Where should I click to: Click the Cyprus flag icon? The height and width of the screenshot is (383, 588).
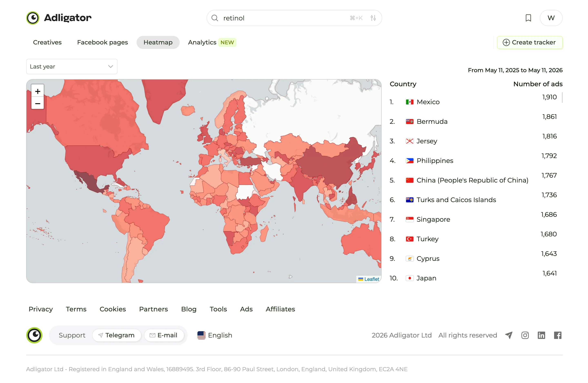click(409, 258)
